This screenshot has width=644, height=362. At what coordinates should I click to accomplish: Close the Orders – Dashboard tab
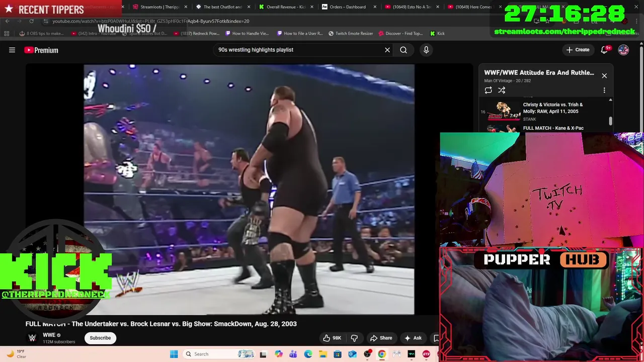[375, 7]
